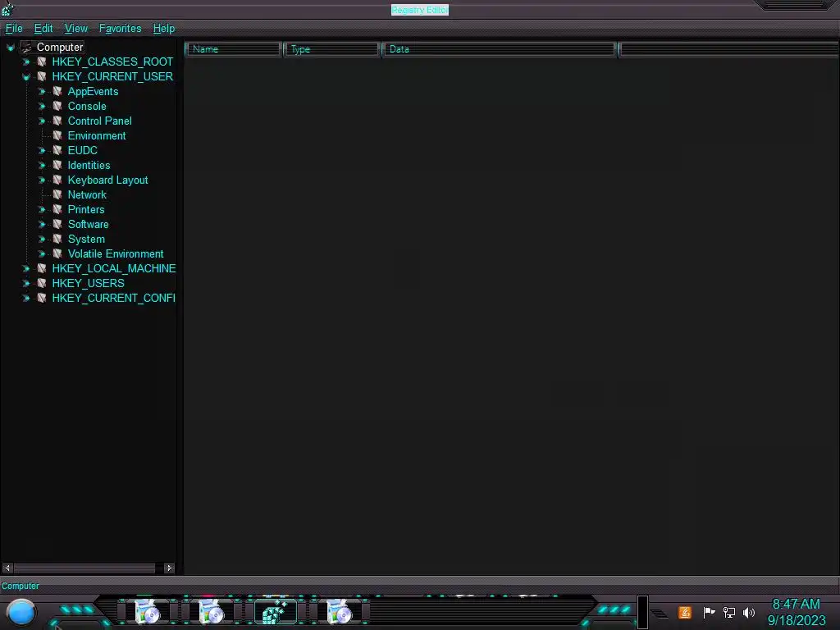This screenshot has height=630, width=840.
Task: Expand the Keyboard Layout key arrow
Action: click(41, 180)
